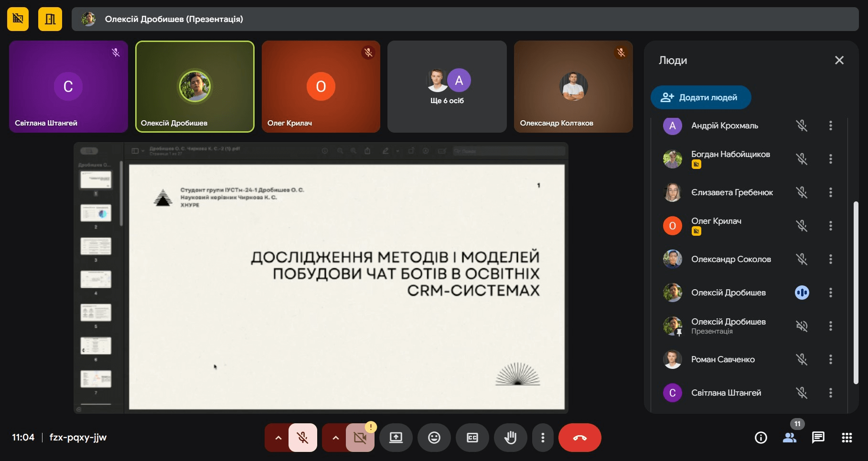Viewport: 868px width, 461px height.
Task: Toggle the People panel icon
Action: 789,438
